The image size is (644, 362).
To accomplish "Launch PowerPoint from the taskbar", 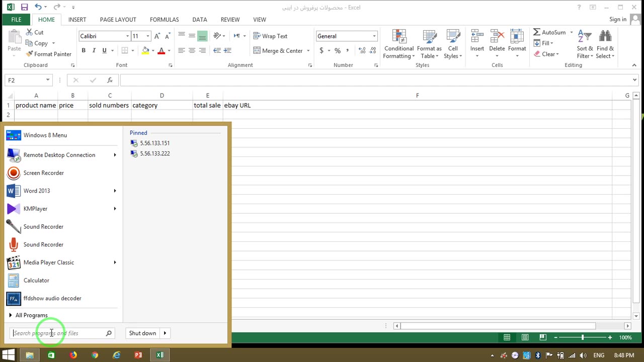I will point(138,355).
